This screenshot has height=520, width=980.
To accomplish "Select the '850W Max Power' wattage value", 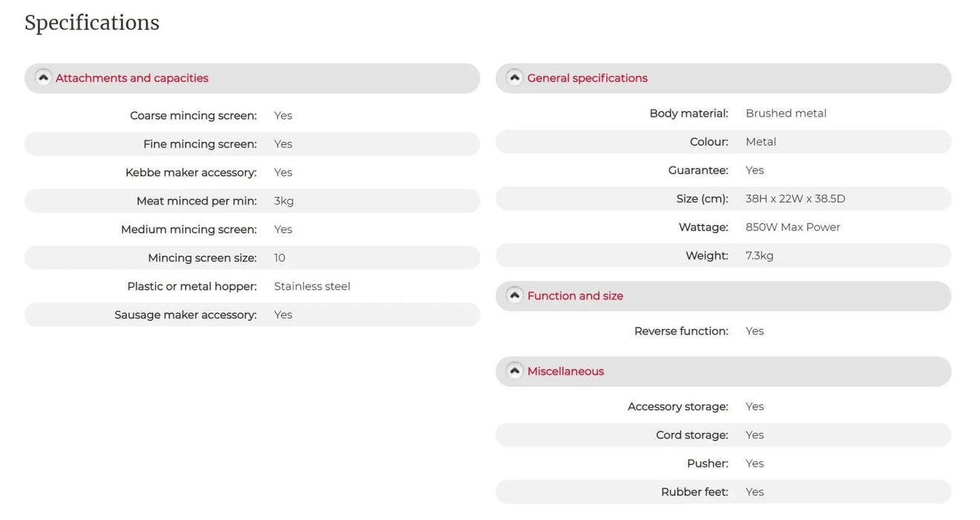I will click(x=792, y=227).
